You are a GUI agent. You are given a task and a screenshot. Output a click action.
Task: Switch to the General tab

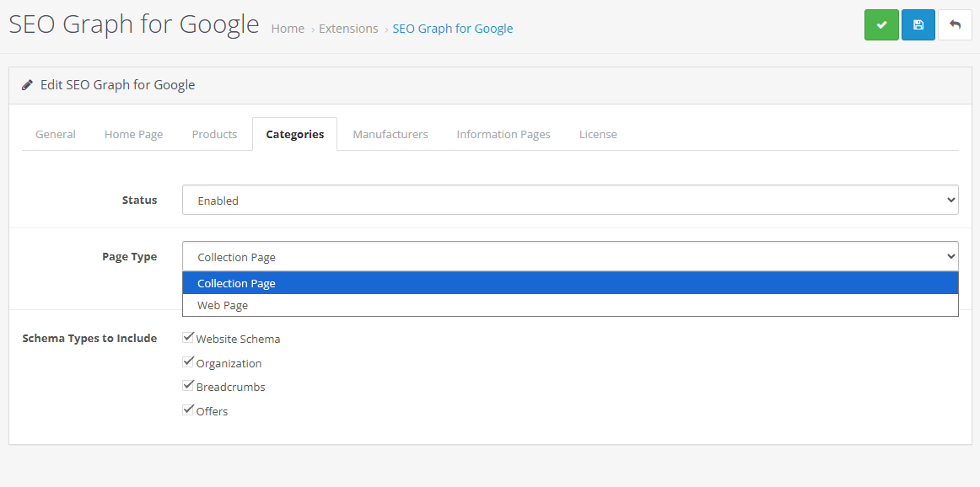tap(56, 134)
